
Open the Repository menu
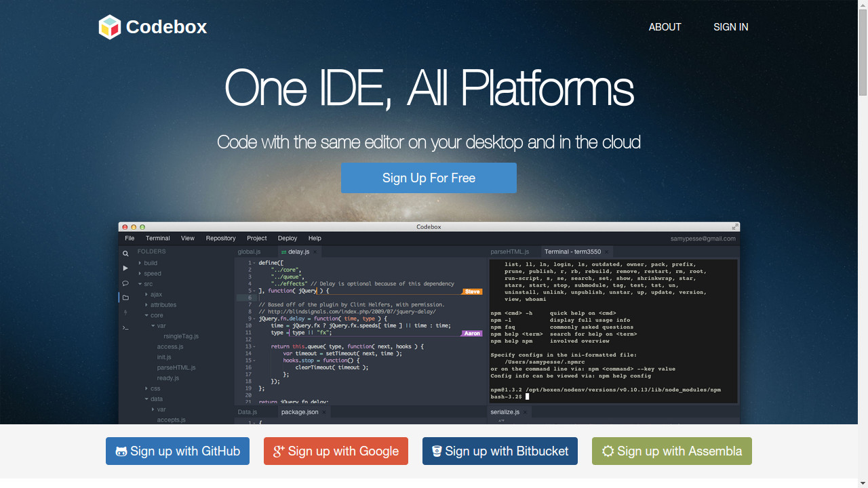pyautogui.click(x=221, y=239)
